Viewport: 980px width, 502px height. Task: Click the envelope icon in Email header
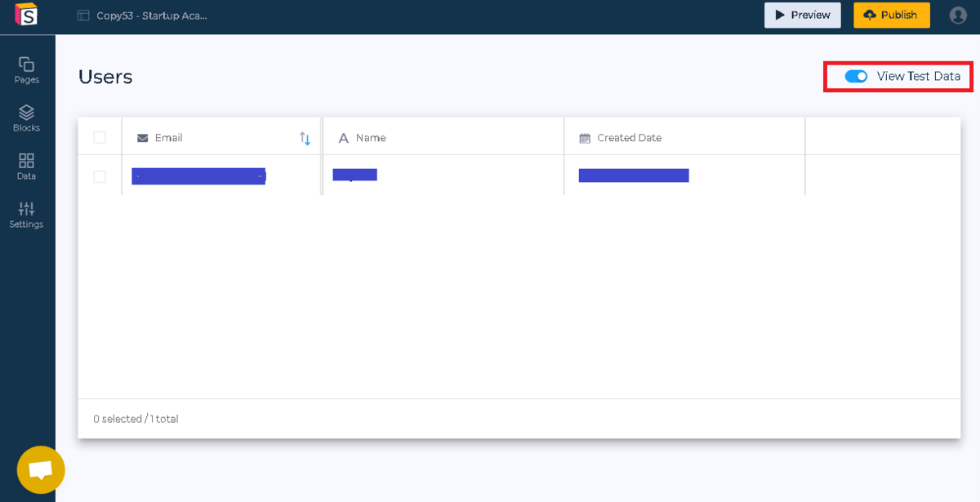(x=143, y=138)
